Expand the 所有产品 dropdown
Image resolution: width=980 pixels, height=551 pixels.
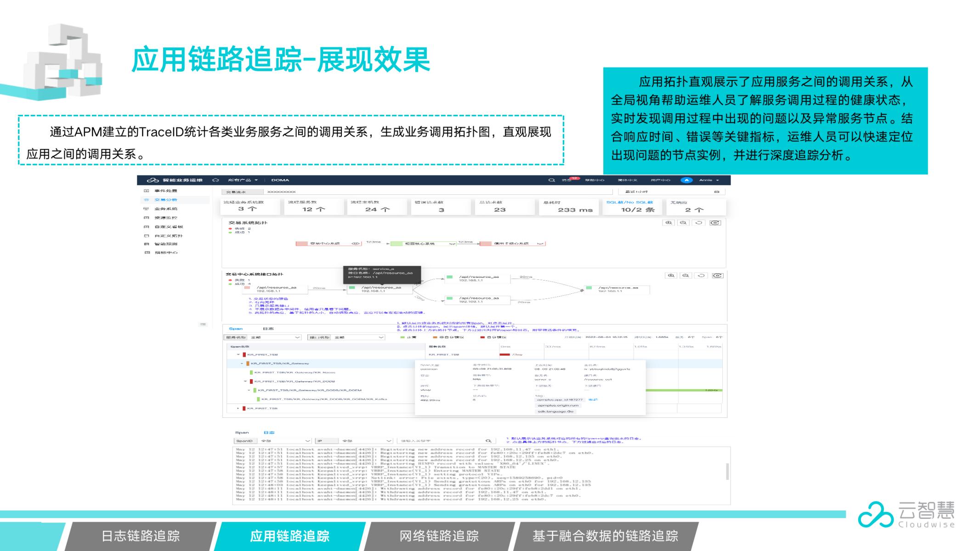[x=243, y=180]
